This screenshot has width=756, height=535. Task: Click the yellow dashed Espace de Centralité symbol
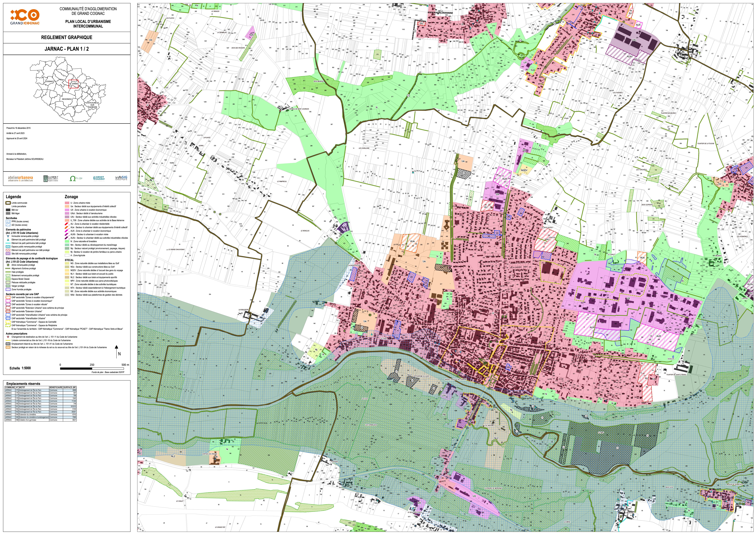tap(8, 322)
